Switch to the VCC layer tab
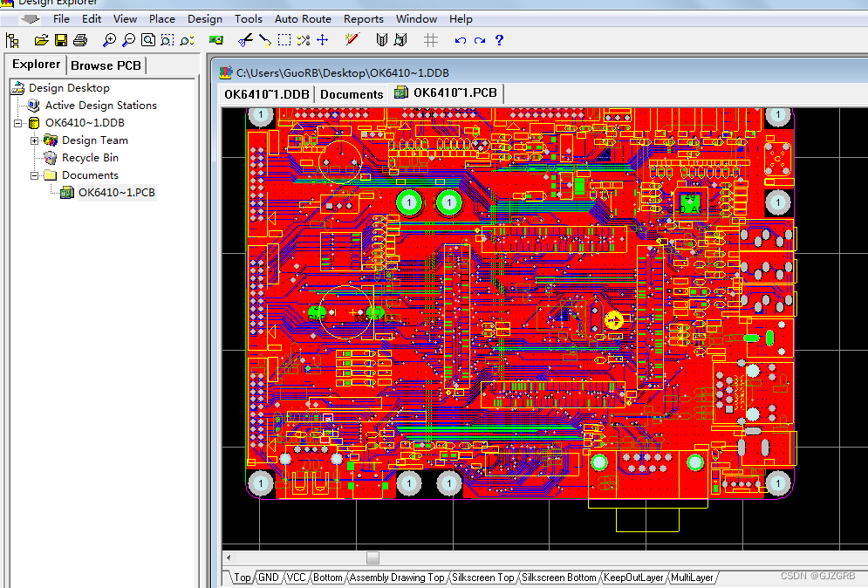 [296, 578]
